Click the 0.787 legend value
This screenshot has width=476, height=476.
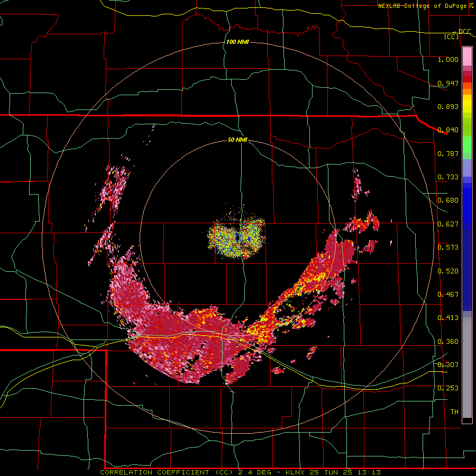[x=448, y=153]
